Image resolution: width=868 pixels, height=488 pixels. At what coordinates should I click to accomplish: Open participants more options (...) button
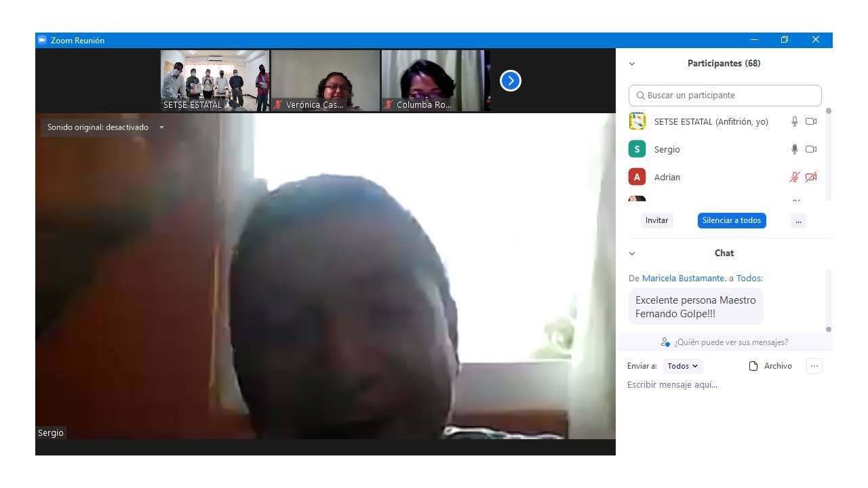pyautogui.click(x=798, y=220)
